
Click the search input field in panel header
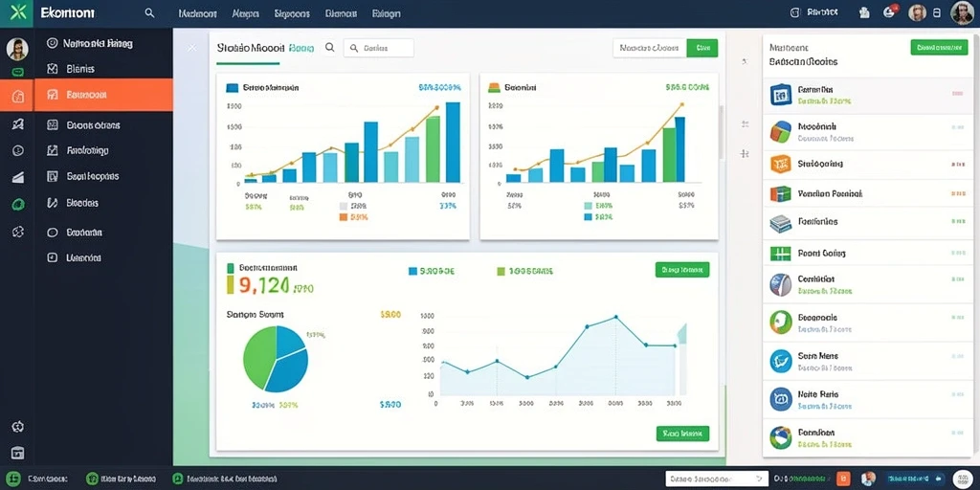(379, 48)
